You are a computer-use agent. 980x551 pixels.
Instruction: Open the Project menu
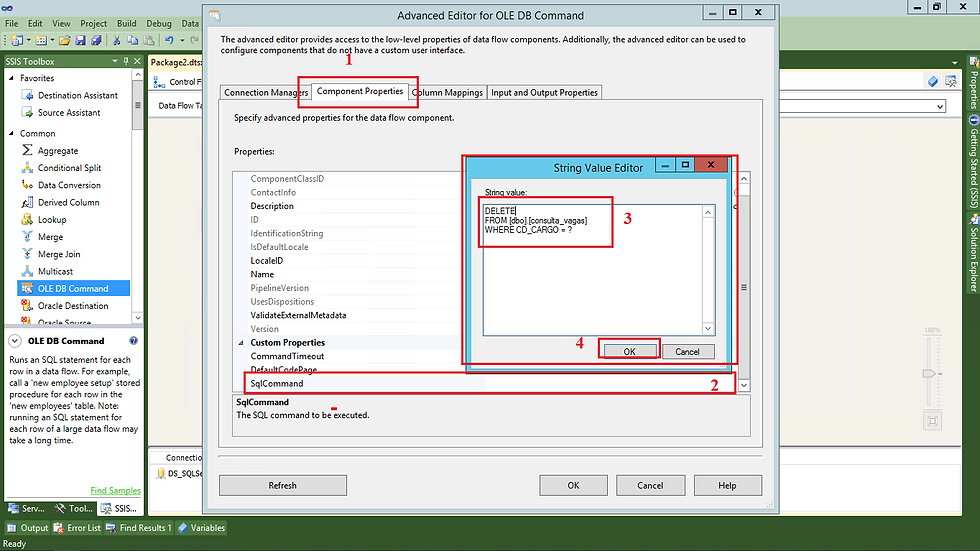93,23
